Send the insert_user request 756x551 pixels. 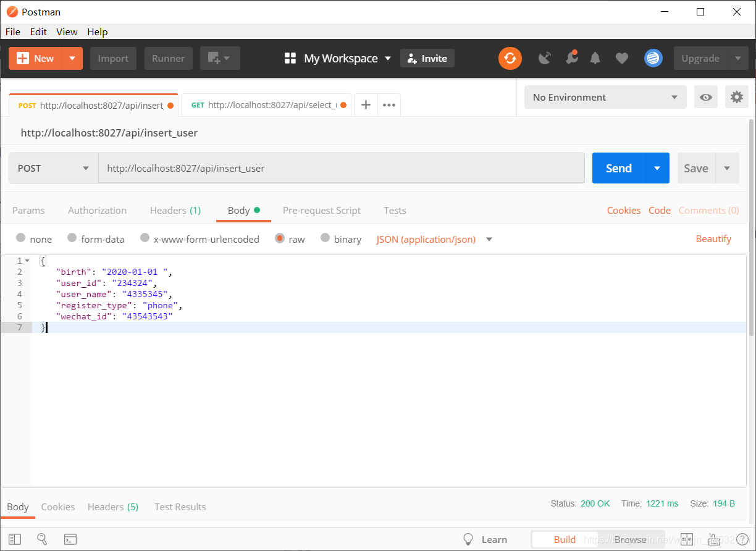point(618,167)
